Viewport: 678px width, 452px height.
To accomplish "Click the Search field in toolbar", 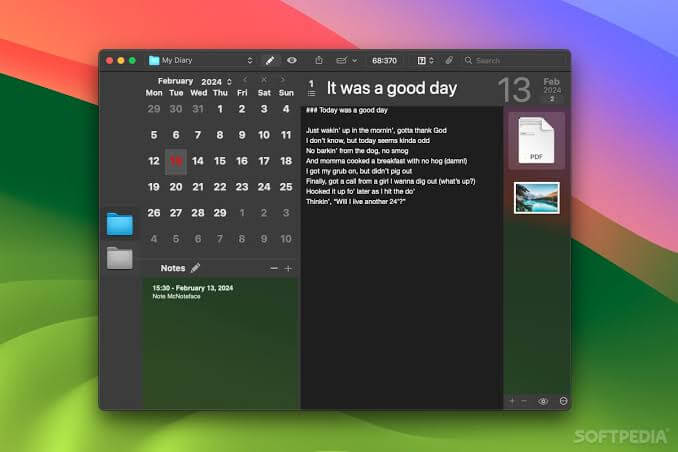I will pyautogui.click(x=515, y=61).
